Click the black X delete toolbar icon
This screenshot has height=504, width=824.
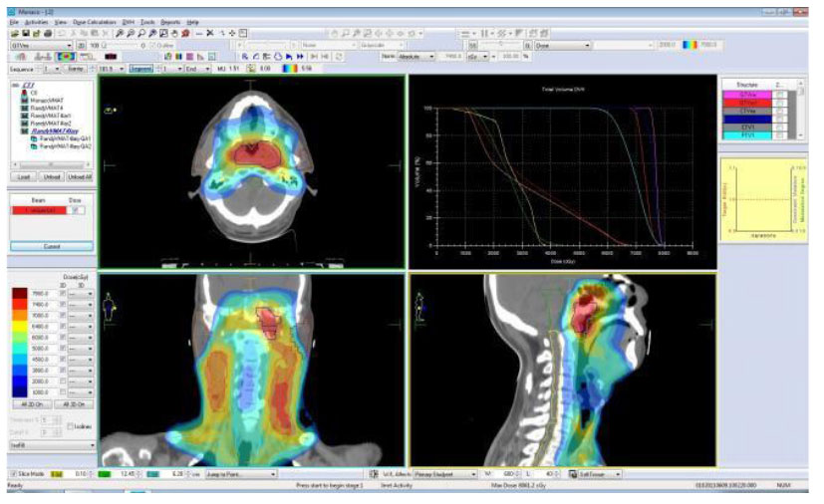tap(208, 33)
